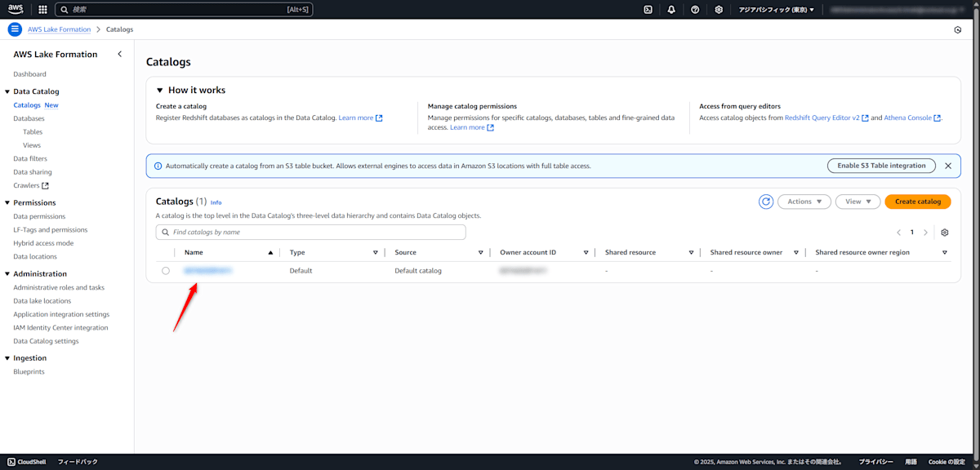This screenshot has width=980, height=470.
Task: Open Data permissions page
Action: [39, 216]
